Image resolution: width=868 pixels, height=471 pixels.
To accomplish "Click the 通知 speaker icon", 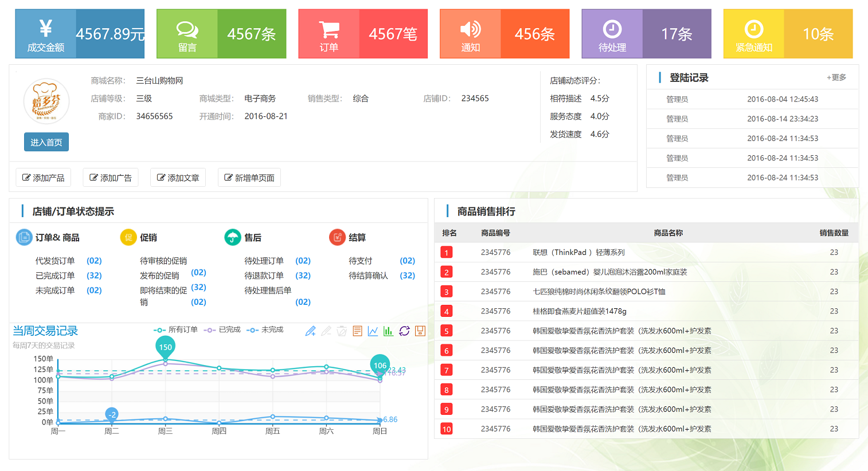I will tap(470, 27).
